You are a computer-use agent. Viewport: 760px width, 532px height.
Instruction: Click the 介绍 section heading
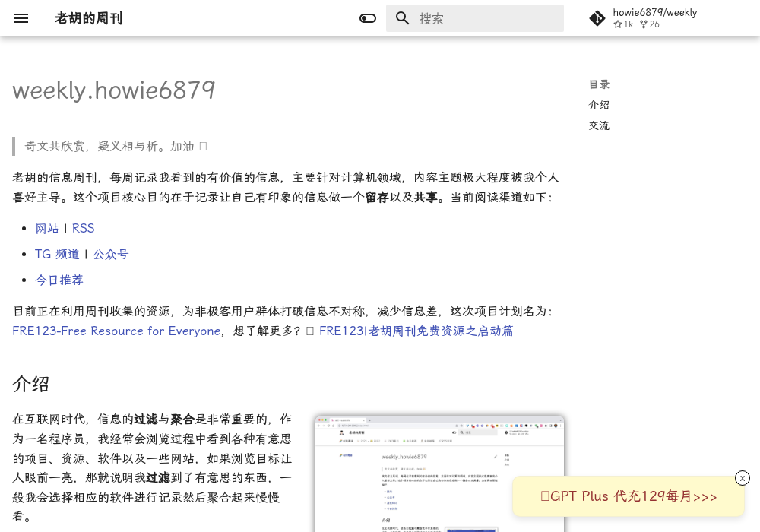pos(30,384)
